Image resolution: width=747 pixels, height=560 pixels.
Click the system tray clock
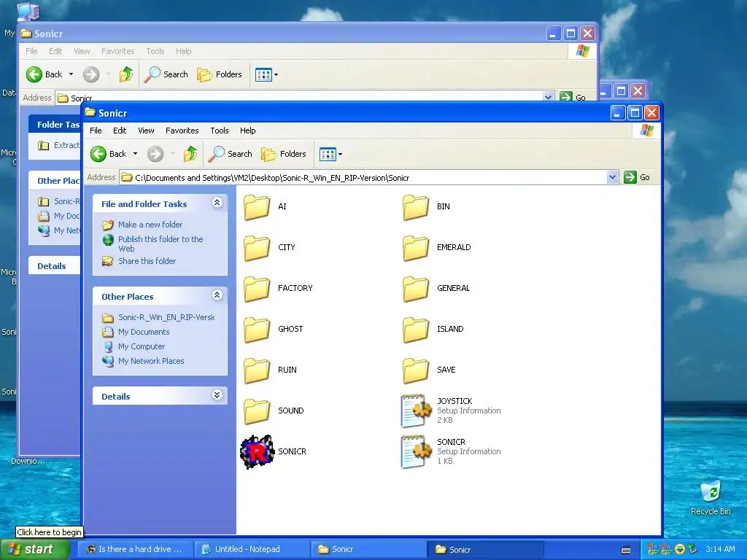[720, 550]
